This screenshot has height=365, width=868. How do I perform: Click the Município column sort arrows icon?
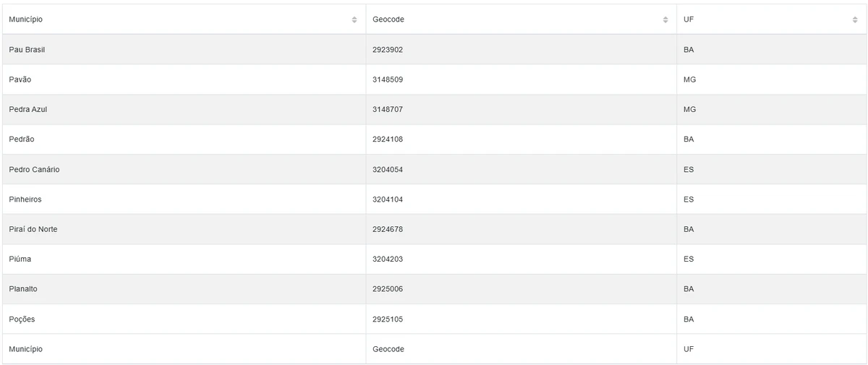(354, 20)
